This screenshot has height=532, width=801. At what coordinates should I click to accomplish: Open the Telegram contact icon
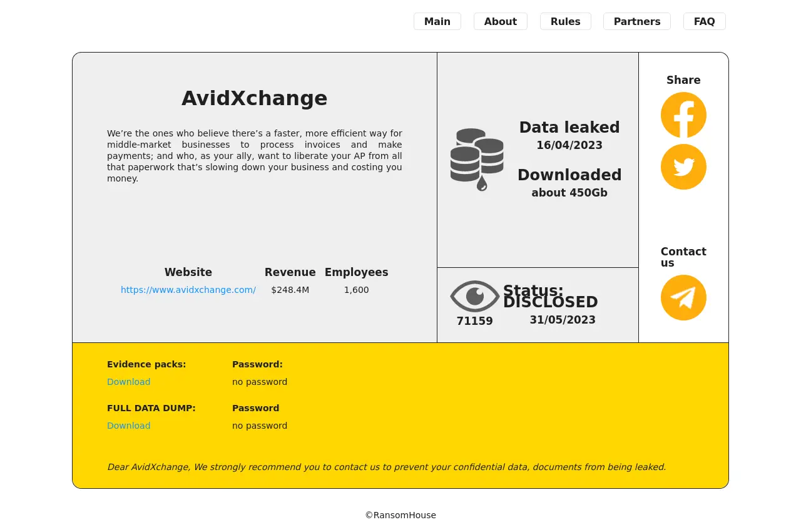pos(683,298)
